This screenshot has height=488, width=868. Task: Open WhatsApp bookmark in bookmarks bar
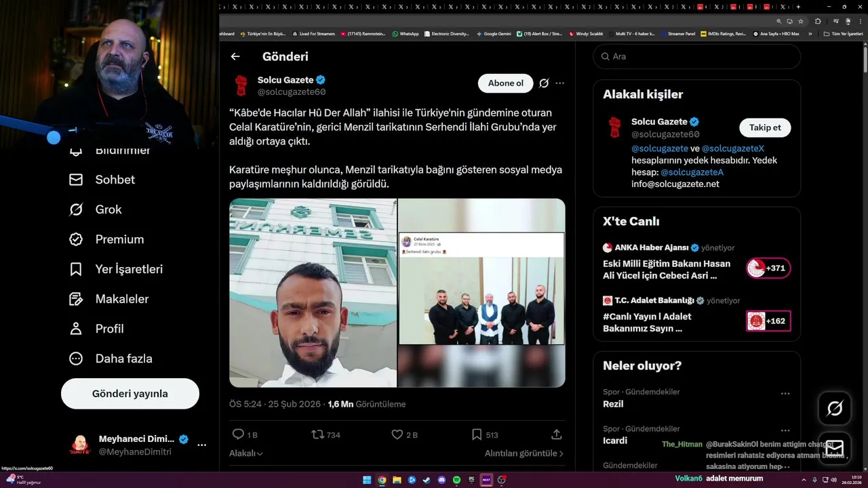click(x=405, y=33)
